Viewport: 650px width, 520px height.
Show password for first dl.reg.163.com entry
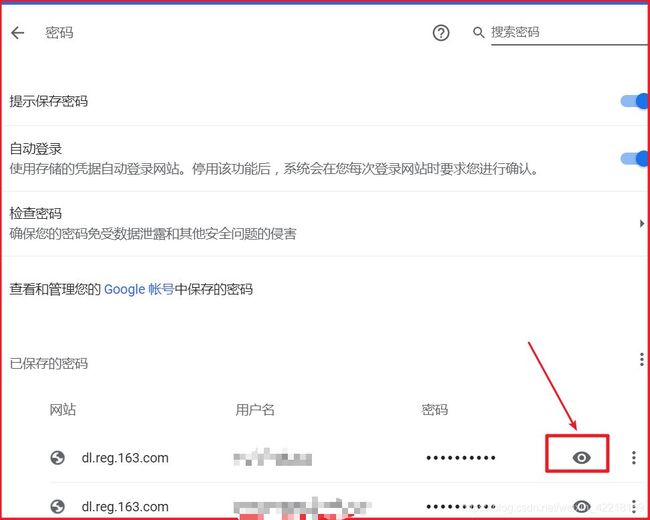click(x=581, y=457)
